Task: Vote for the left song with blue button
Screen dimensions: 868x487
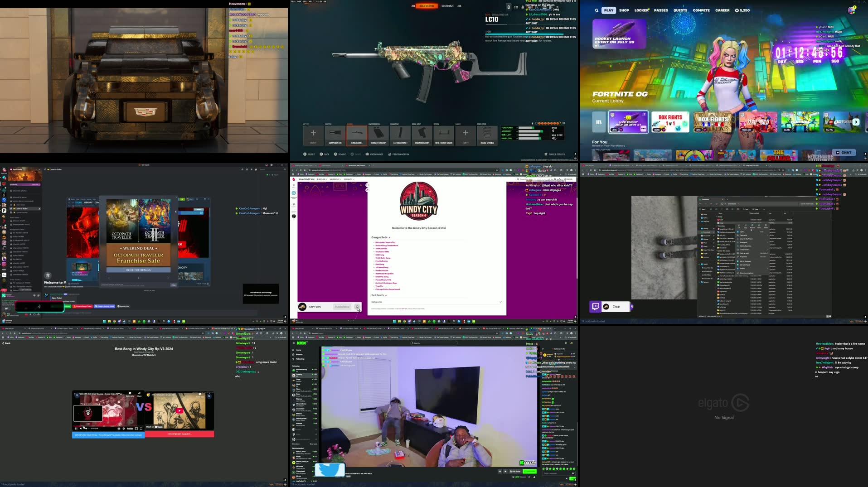Action: pos(108,434)
